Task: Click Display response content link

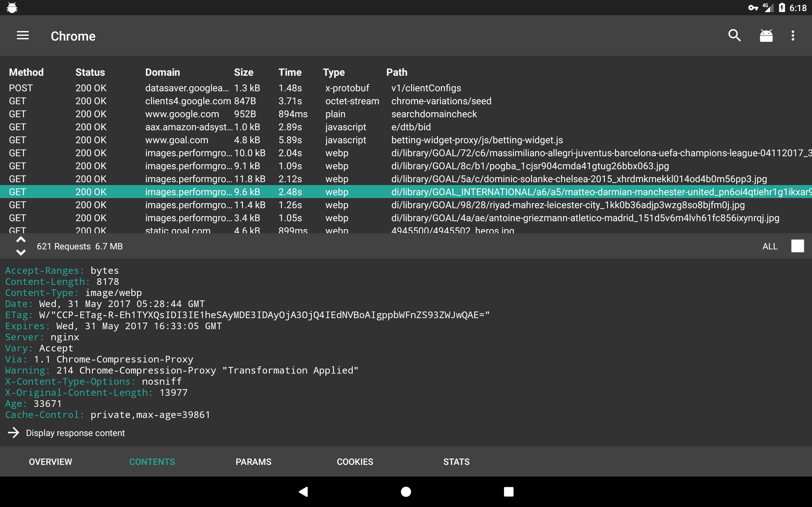Action: tap(75, 433)
